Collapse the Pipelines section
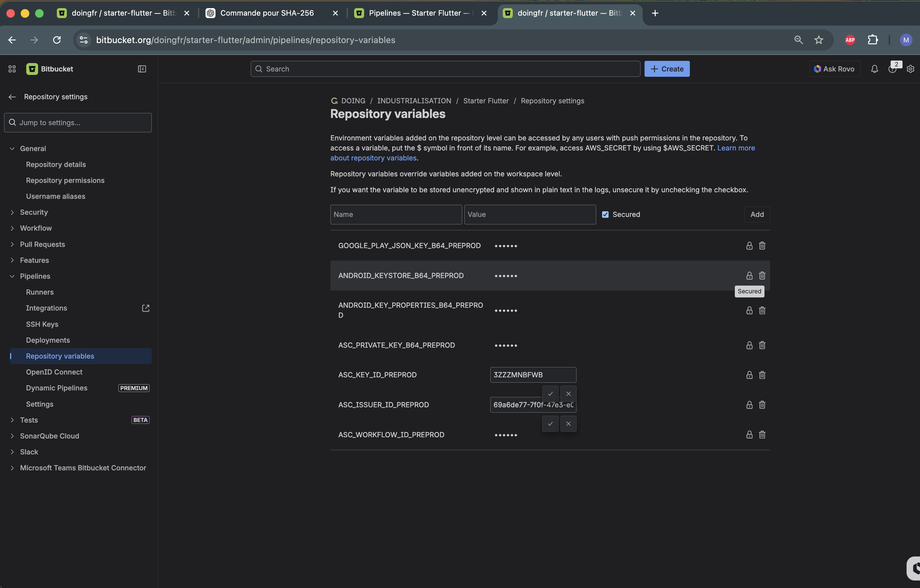The height and width of the screenshot is (588, 920). coord(12,276)
